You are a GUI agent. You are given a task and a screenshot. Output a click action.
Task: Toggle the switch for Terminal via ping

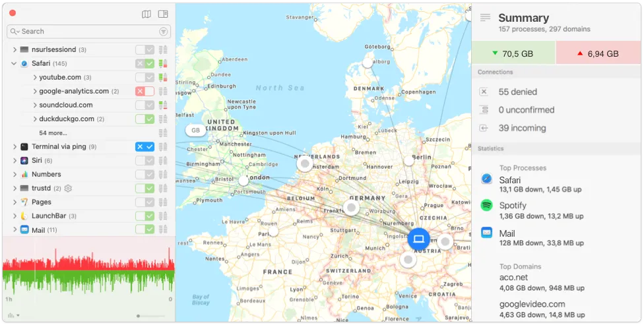[x=145, y=146]
